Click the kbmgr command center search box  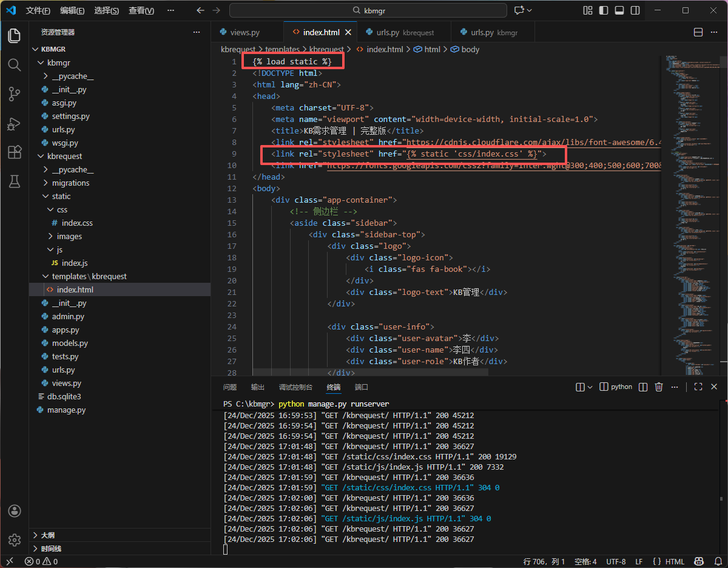click(368, 10)
